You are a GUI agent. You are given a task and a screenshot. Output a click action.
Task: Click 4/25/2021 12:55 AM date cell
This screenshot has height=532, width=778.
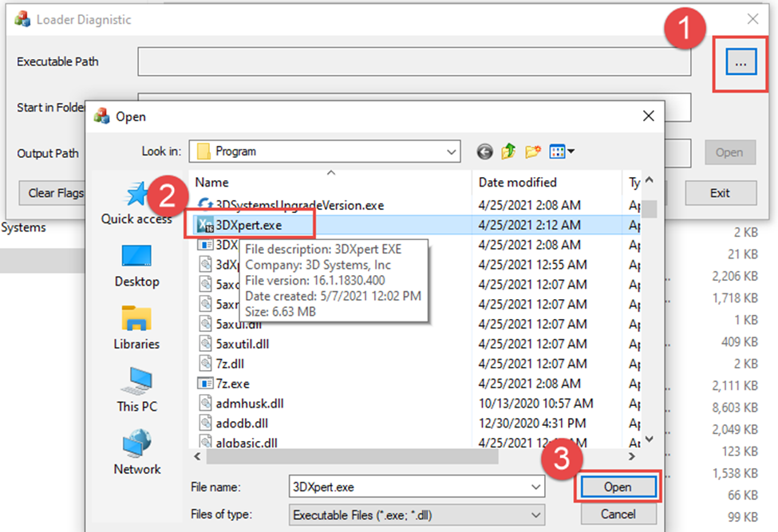point(532,265)
